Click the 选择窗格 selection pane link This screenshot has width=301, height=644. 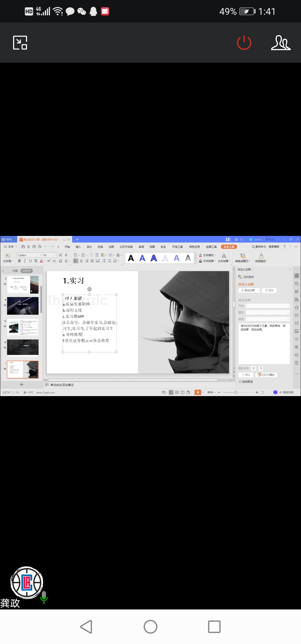(248, 277)
